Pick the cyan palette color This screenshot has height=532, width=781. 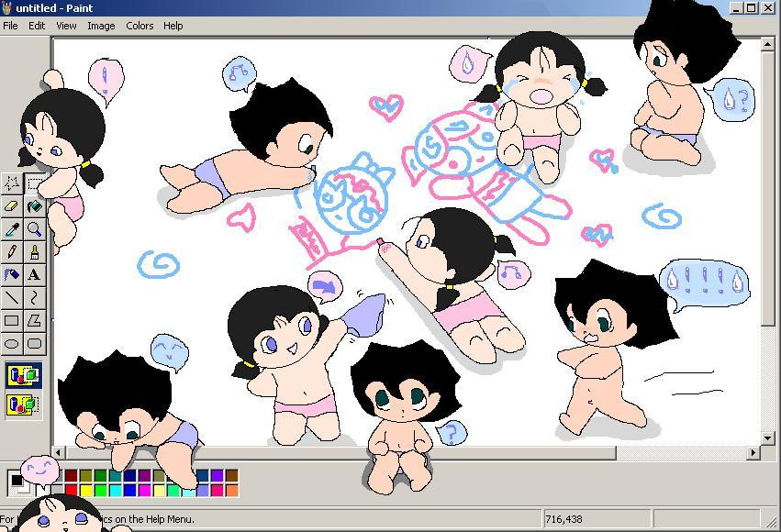115,491
